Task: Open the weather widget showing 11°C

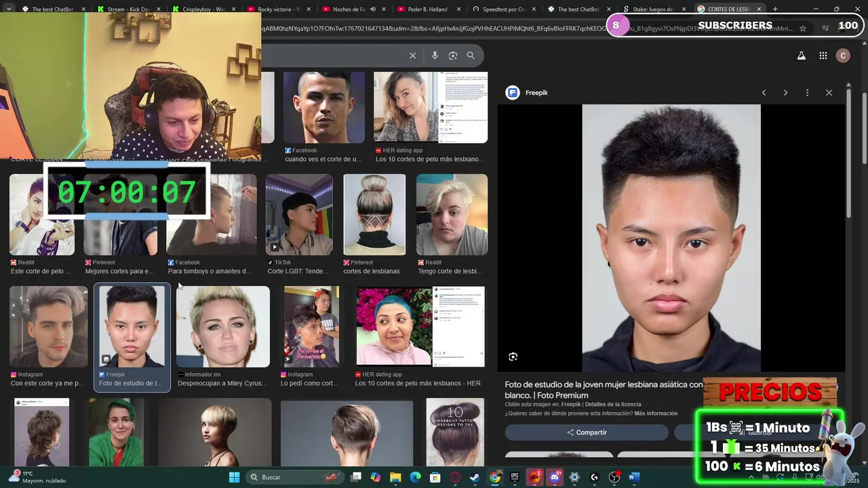Action: tap(37, 477)
